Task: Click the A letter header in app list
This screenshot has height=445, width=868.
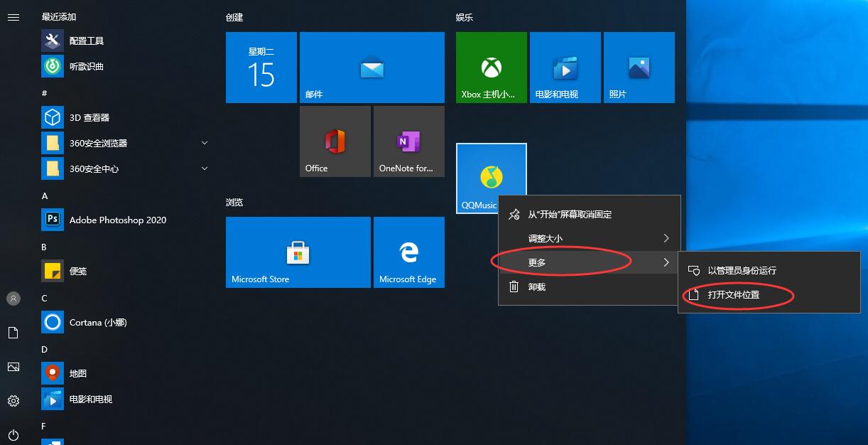Action: [45, 195]
